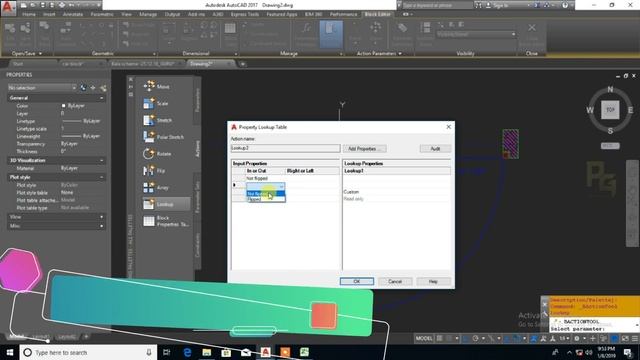This screenshot has height=360, width=640.
Task: Toggle grid display in the status bar
Action: point(440,338)
